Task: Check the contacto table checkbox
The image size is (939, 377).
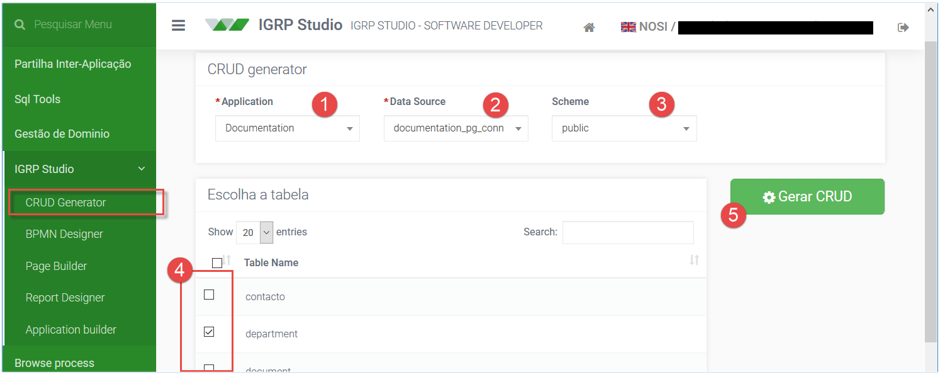Action: click(x=209, y=294)
